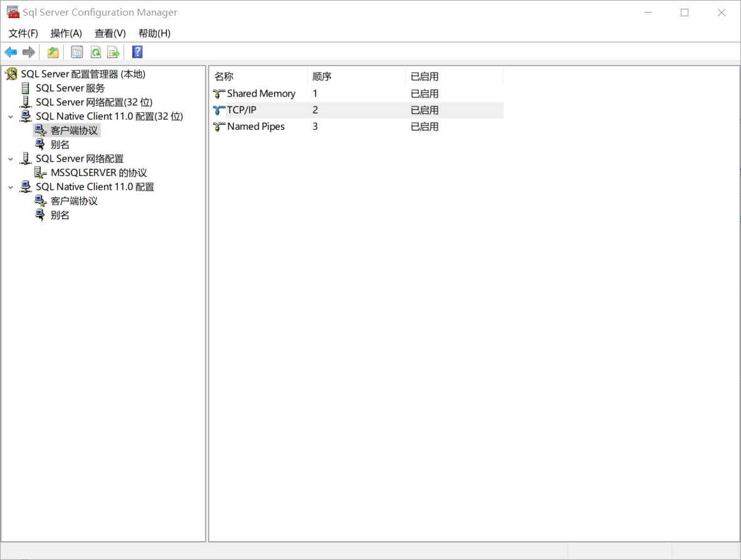Viewport: 741px width, 560px height.
Task: Open the 操作(A) menu
Action: tap(66, 33)
